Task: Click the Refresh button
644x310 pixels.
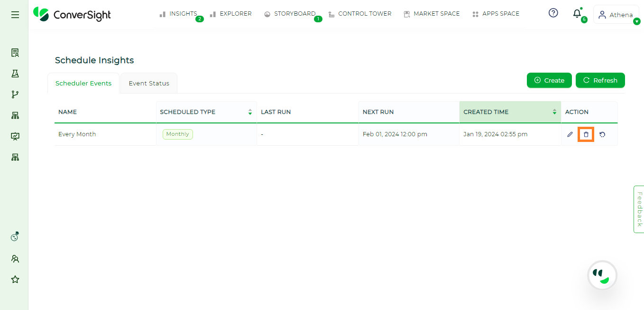Action: click(600, 80)
